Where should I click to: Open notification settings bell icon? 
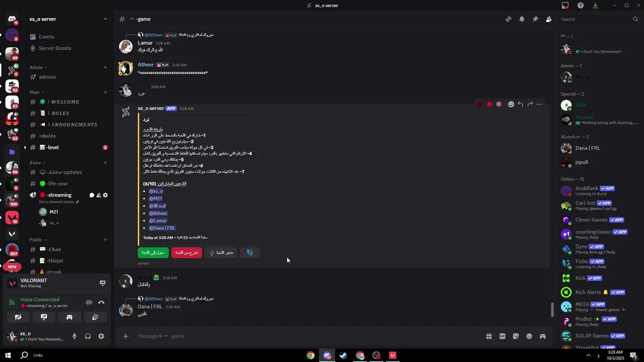pyautogui.click(x=522, y=19)
